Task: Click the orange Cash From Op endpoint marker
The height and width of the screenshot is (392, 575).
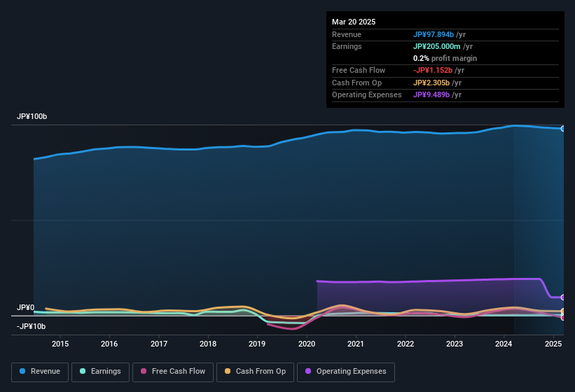Action: (x=563, y=311)
